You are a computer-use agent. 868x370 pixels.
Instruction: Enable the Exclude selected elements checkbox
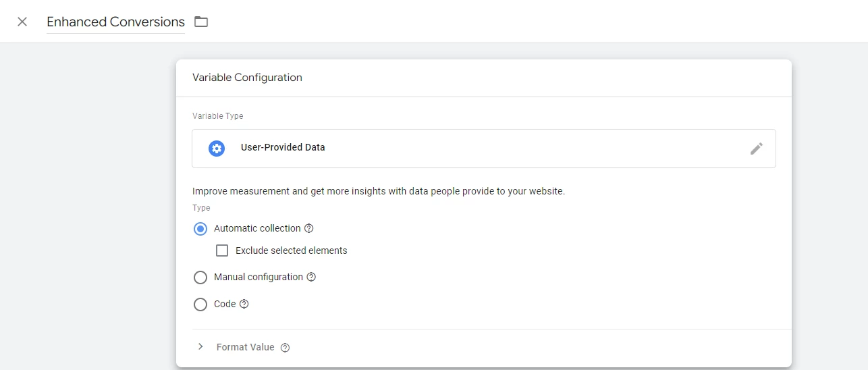(222, 250)
